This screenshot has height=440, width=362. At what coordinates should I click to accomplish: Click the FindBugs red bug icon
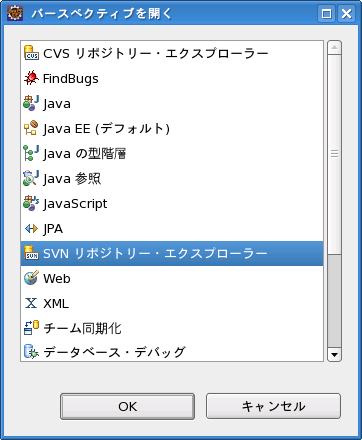point(31,78)
